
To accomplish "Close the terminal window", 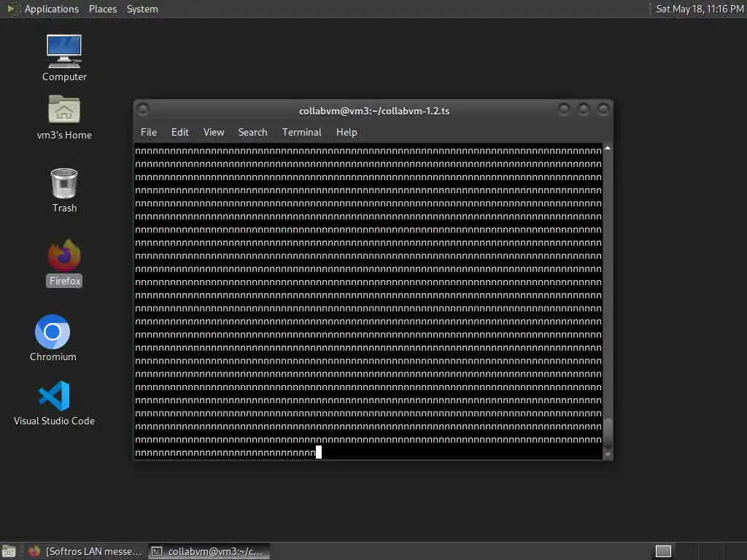I will (x=603, y=110).
